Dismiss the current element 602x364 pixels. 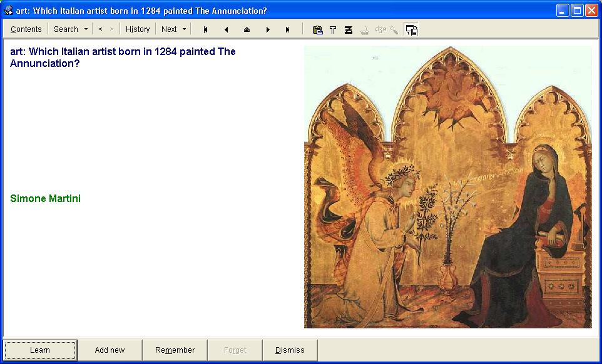pos(290,350)
